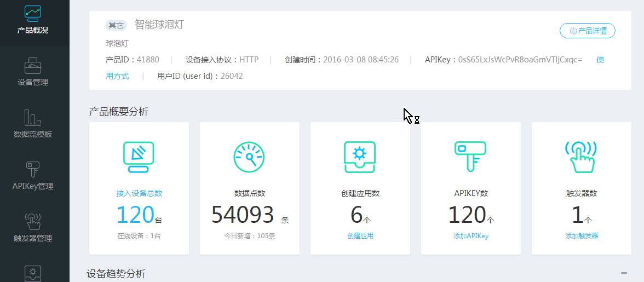This screenshot has width=644, height=282.
Task: Open the APIKey管理 menu label
Action: (32, 186)
